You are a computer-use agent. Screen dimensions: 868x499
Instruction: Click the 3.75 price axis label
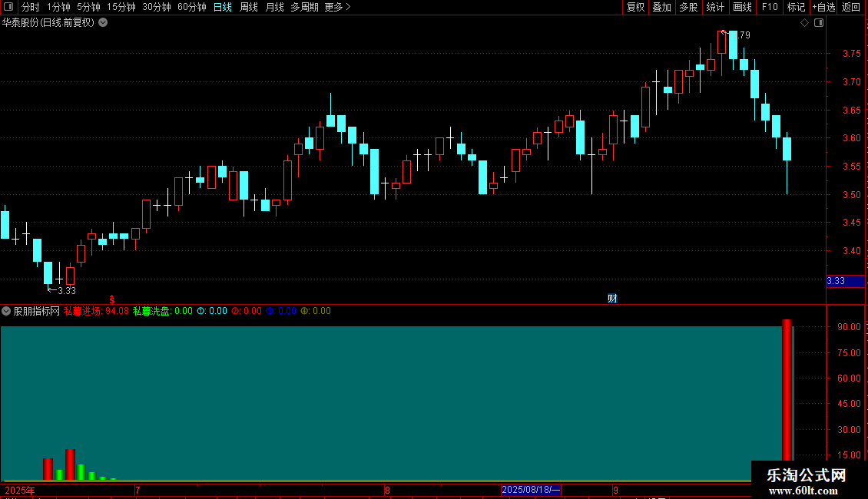coord(851,54)
